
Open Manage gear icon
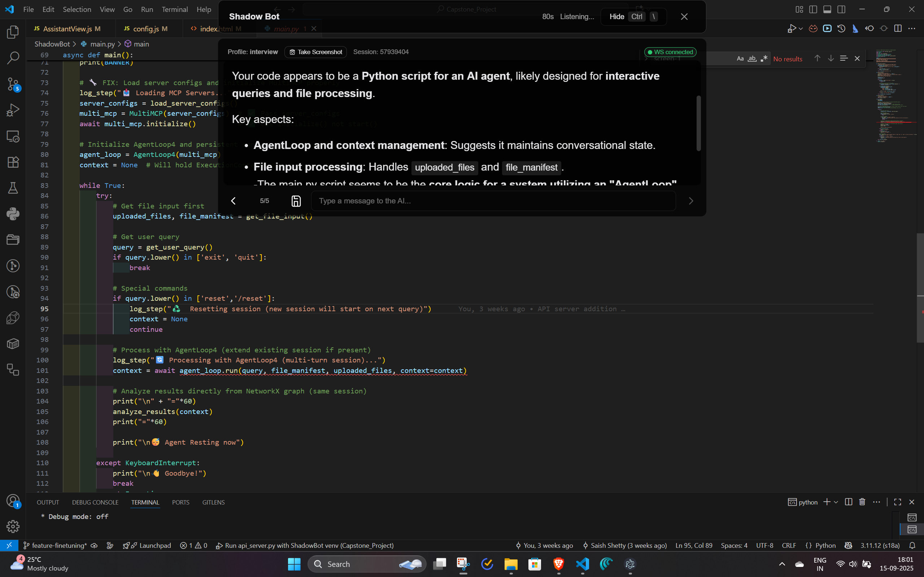pos(13,526)
